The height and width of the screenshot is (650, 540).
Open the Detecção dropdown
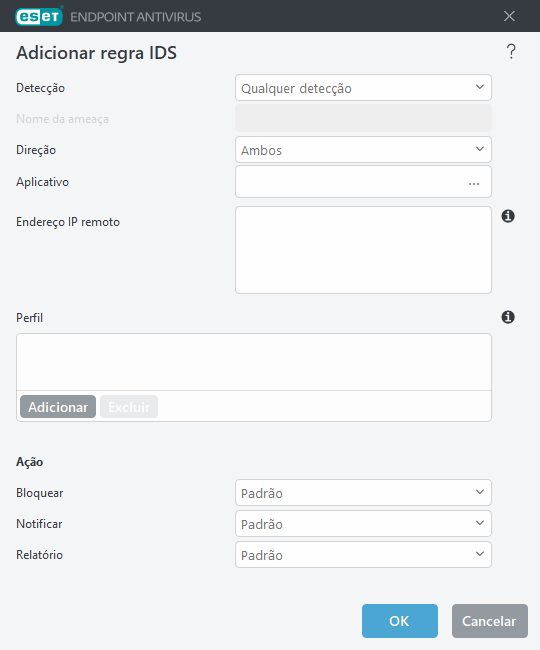(x=363, y=87)
